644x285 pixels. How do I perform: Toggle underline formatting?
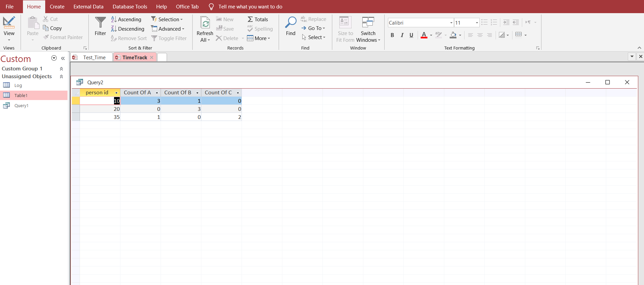411,35
